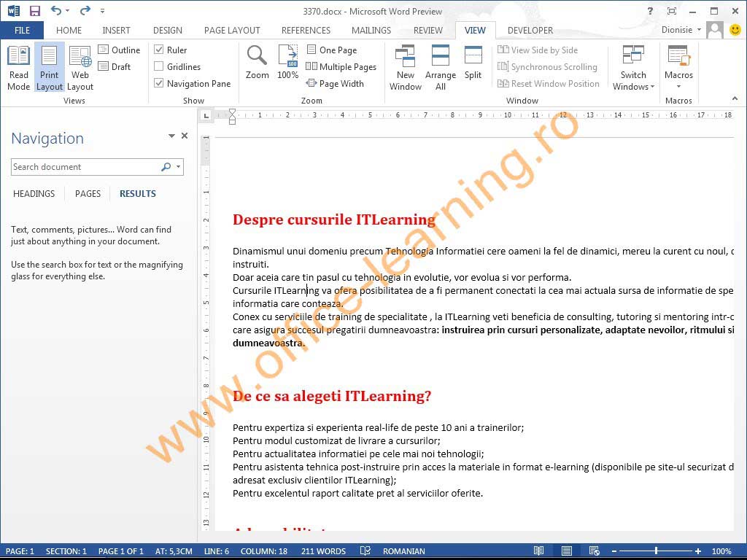Open the HOME tab
The image size is (747, 560).
pos(69,30)
